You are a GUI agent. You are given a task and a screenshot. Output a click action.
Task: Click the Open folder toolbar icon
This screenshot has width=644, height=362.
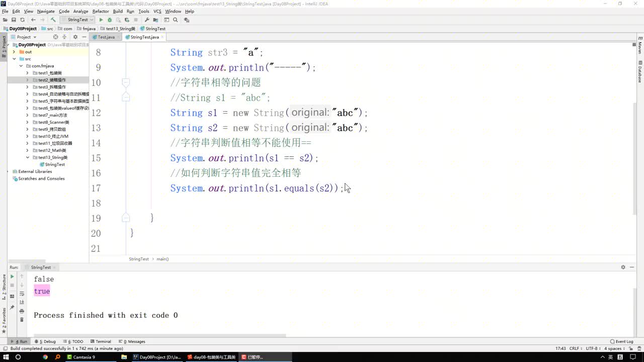pos(5,20)
